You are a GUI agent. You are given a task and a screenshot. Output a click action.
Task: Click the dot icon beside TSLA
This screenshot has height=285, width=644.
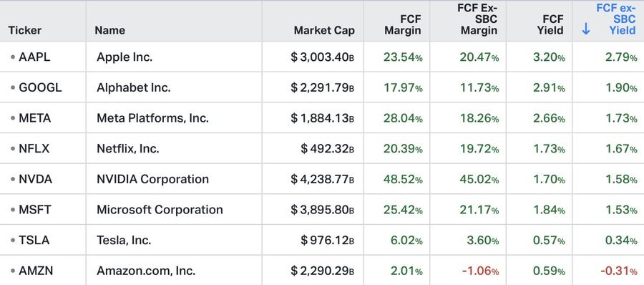[x=13, y=240]
